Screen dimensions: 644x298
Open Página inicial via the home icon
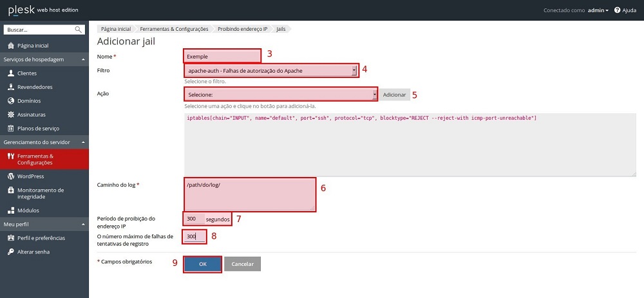10,46
